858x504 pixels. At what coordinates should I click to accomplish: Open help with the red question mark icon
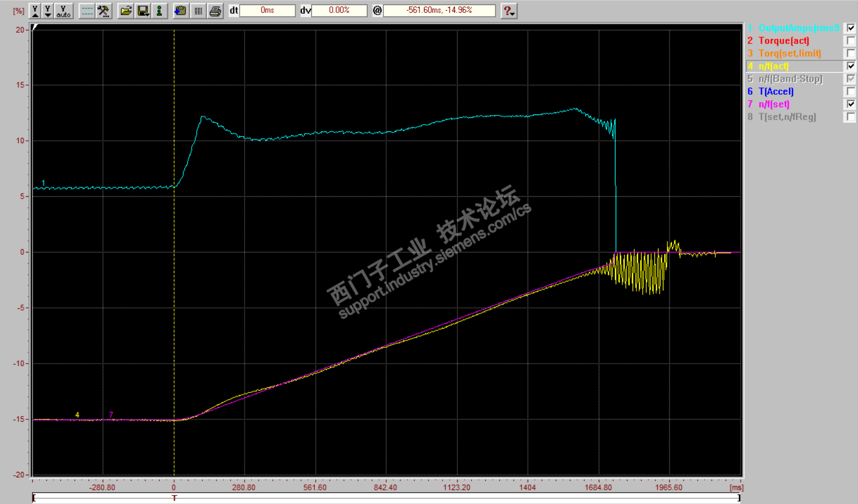click(x=508, y=11)
